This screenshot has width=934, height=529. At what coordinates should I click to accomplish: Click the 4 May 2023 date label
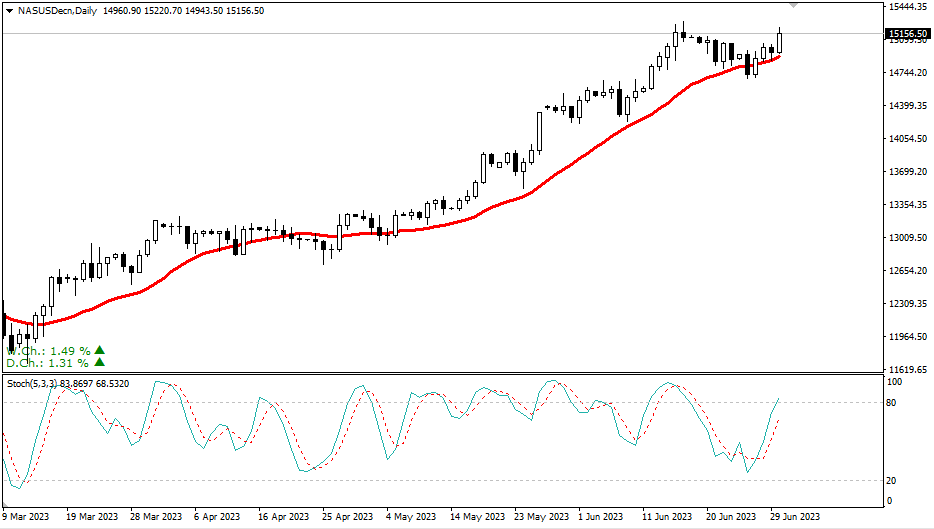coord(410,517)
